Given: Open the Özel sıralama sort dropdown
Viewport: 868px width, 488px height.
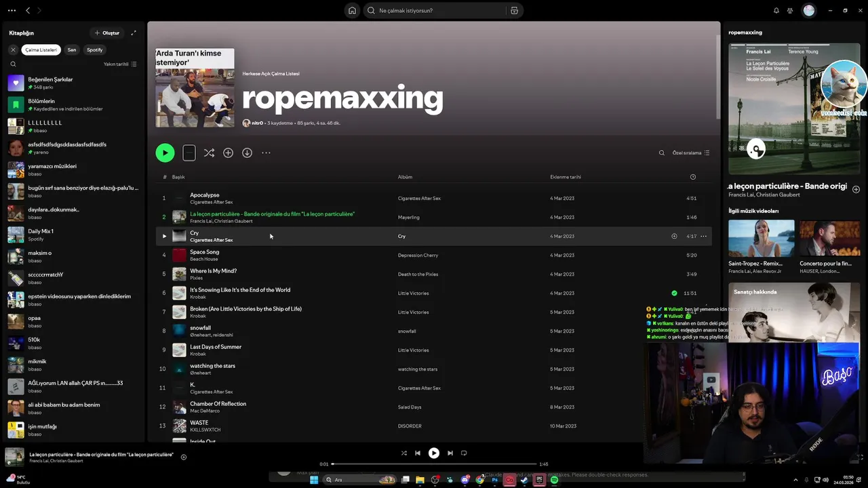Looking at the screenshot, I should pos(691,152).
